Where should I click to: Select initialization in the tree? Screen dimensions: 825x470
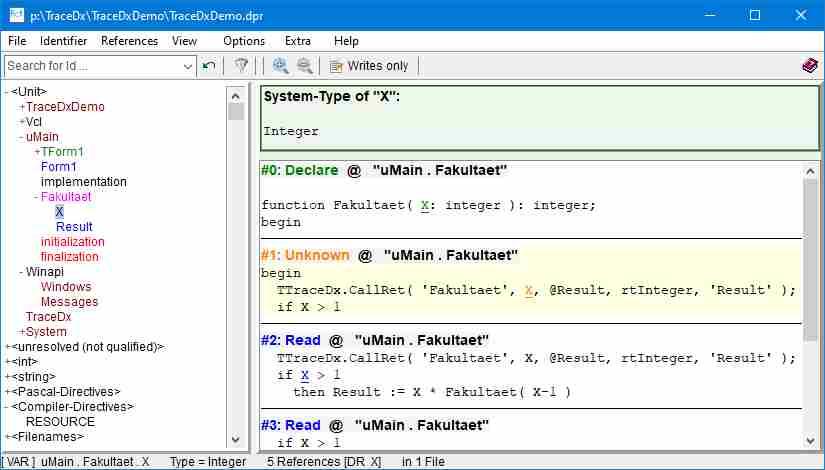[x=73, y=242]
